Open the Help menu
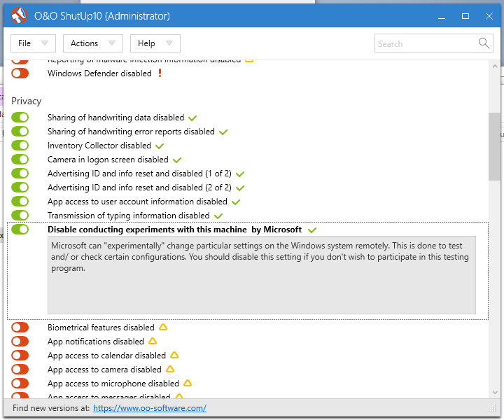Viewport: 504px width, 420px height. click(155, 43)
